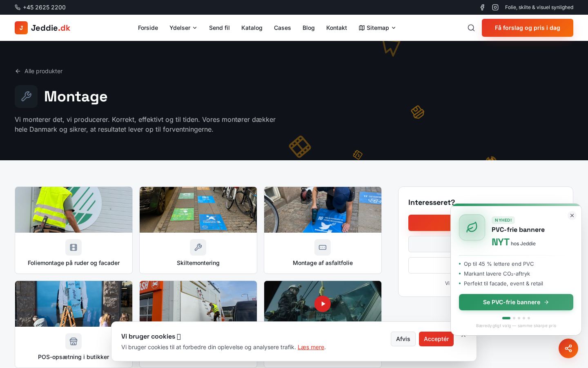588x368 pixels.
Task: Click the search magnifier icon
Action: [x=471, y=28]
